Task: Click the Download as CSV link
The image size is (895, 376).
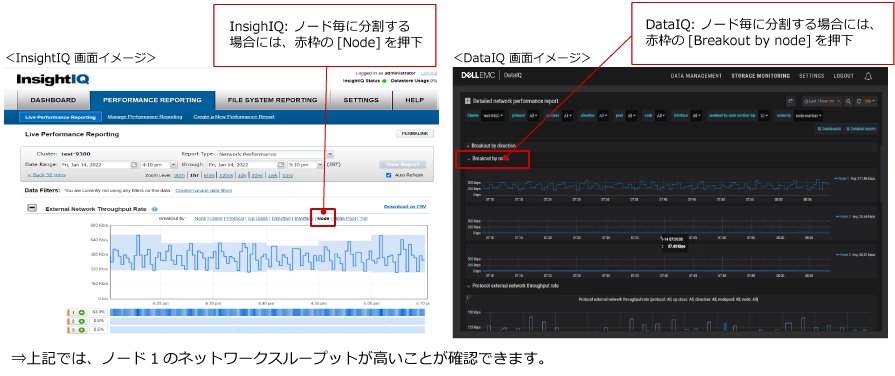Action: point(405,207)
